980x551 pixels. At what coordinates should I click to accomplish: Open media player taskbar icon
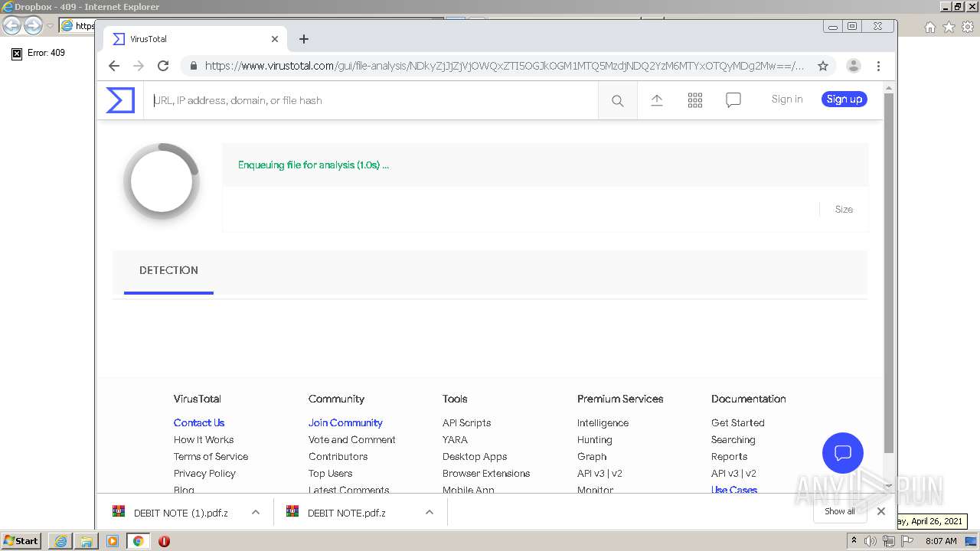pyautogui.click(x=113, y=541)
